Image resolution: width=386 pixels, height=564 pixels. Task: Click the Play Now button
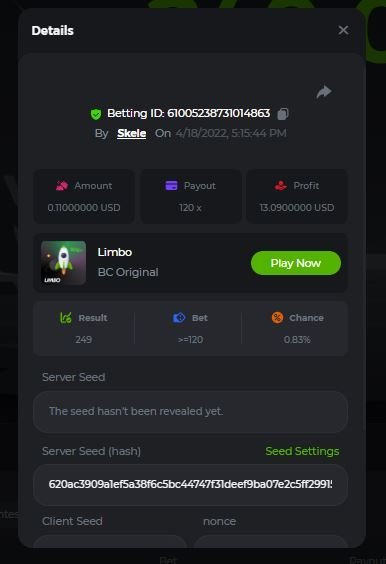point(296,263)
